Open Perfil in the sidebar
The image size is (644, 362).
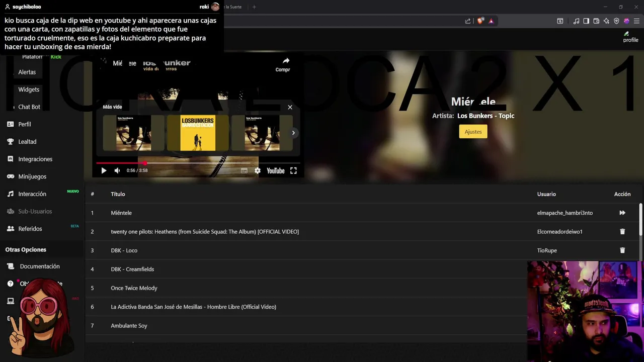point(25,124)
